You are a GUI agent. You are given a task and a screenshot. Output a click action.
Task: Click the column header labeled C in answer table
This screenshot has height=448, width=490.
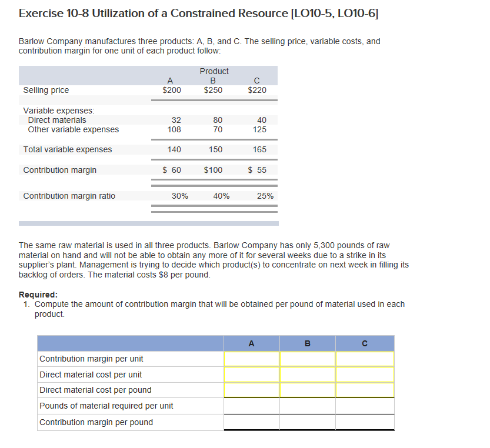pyautogui.click(x=365, y=343)
